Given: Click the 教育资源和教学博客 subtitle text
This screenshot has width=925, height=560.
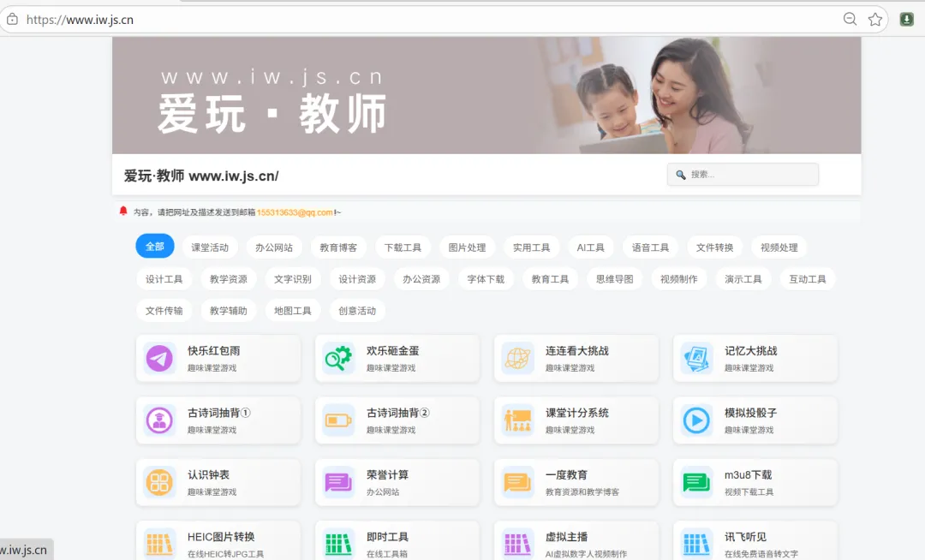Looking at the screenshot, I should (x=582, y=491).
